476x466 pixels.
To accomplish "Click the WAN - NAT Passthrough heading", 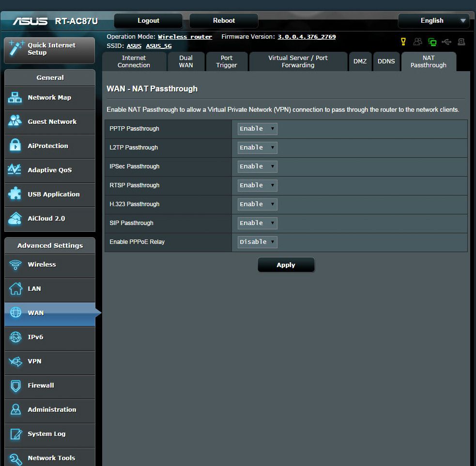I will pyautogui.click(x=152, y=89).
